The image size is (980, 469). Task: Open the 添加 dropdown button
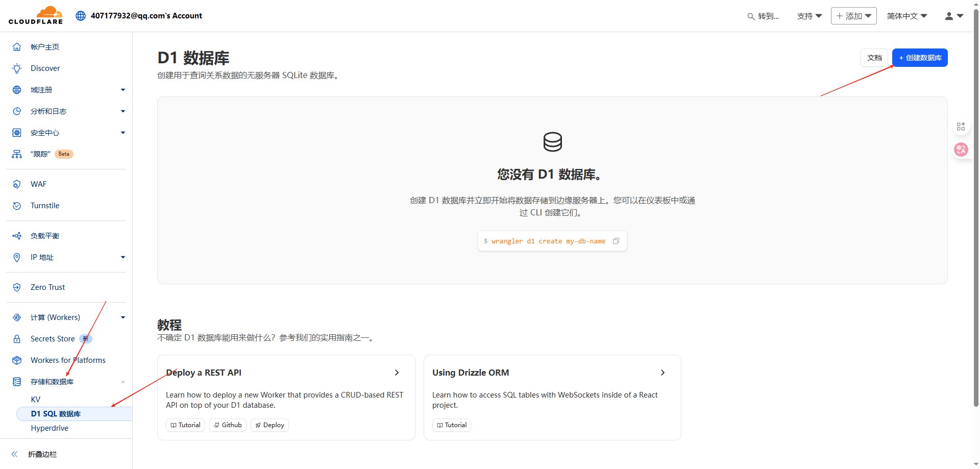tap(853, 16)
